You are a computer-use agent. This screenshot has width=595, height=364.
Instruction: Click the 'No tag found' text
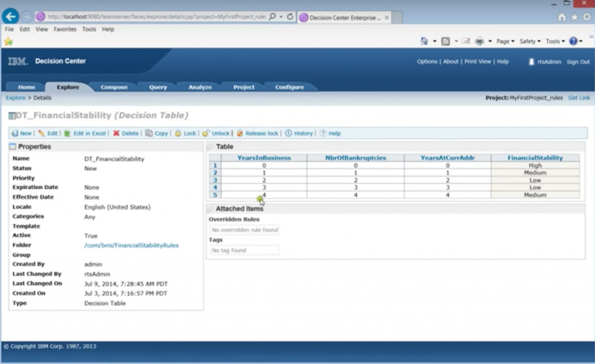[229, 250]
